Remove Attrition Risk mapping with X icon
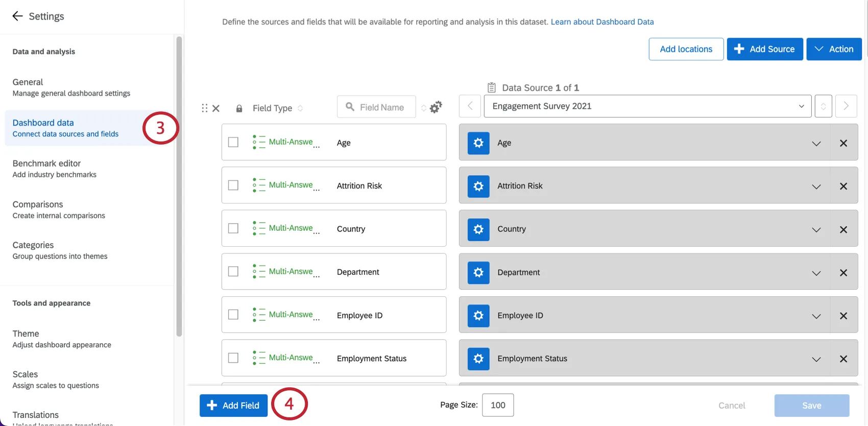Screen dimensions: 868x426 843,186
